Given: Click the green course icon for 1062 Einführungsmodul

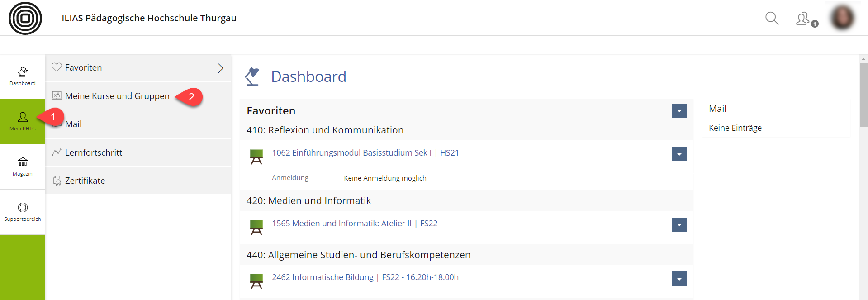Looking at the screenshot, I should coord(256,157).
